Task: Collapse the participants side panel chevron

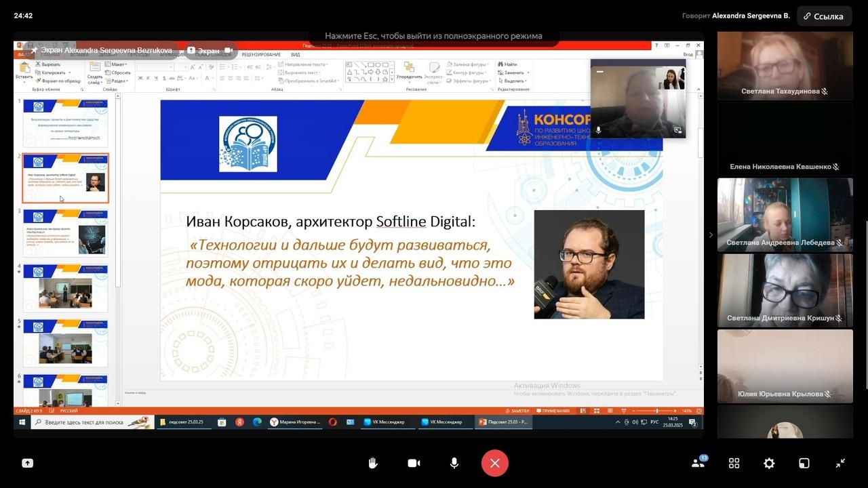Action: tap(711, 235)
